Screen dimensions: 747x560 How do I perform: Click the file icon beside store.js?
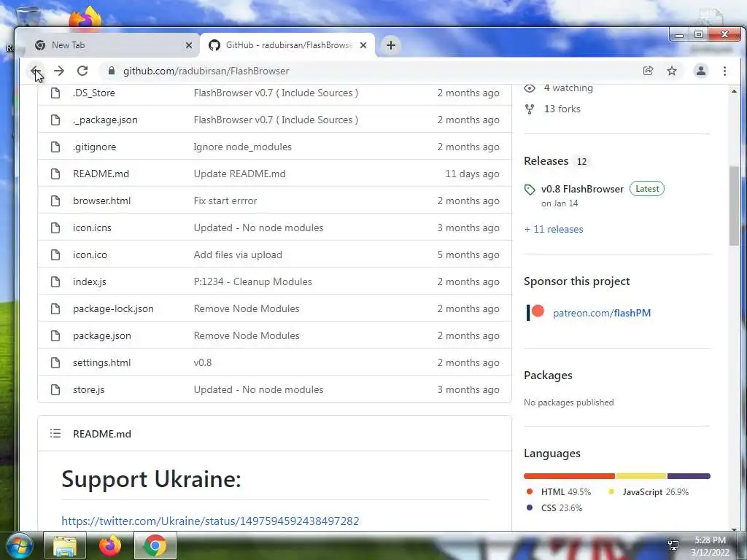click(x=55, y=389)
